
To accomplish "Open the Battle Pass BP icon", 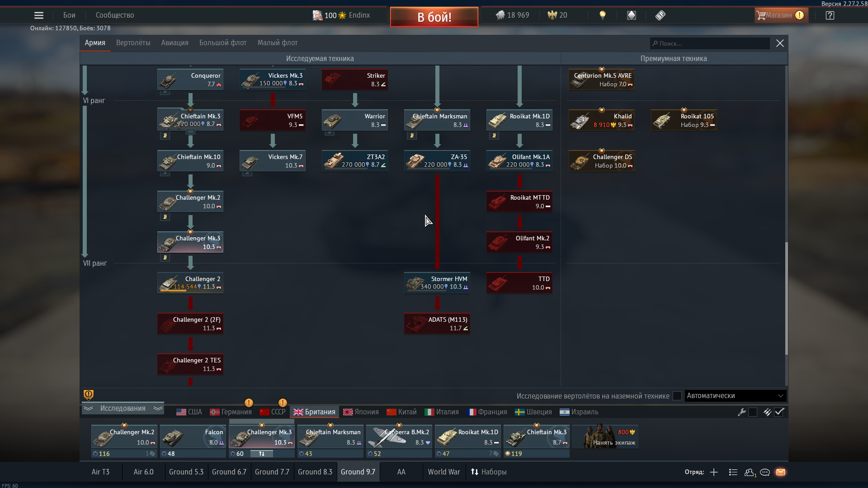I will [x=660, y=15].
